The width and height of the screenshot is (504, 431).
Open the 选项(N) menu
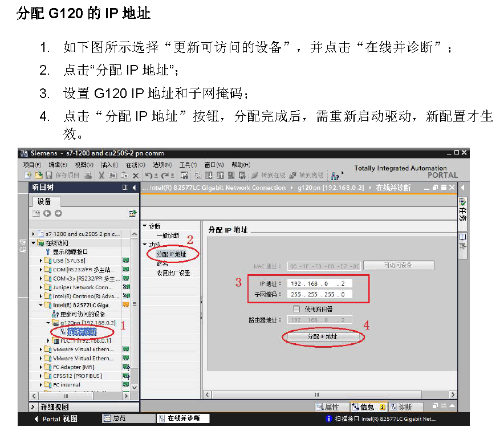click(x=162, y=165)
